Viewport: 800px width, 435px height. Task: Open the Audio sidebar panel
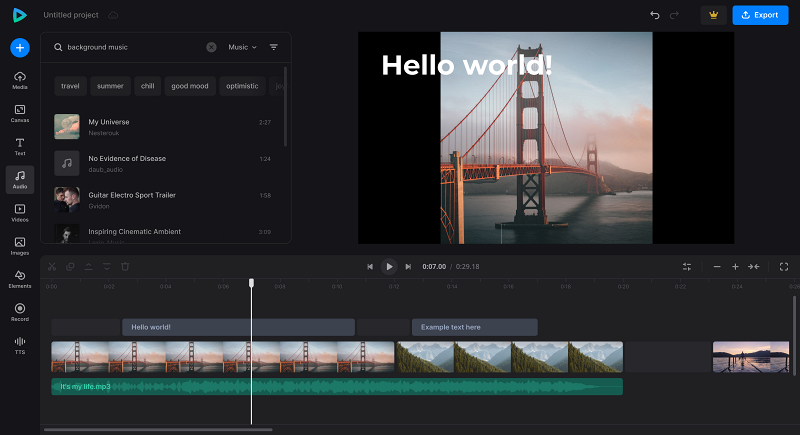tap(20, 180)
